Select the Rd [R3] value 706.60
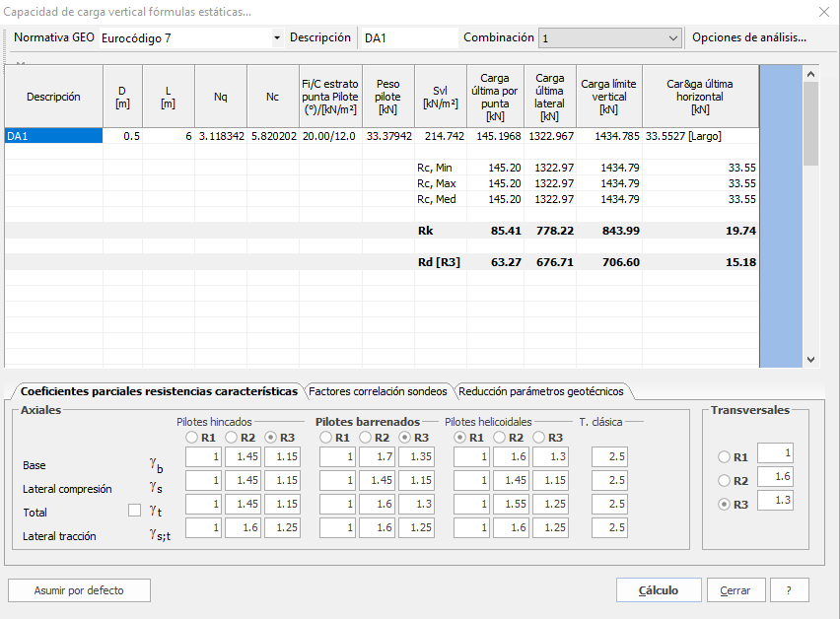The image size is (840, 619). click(x=609, y=262)
